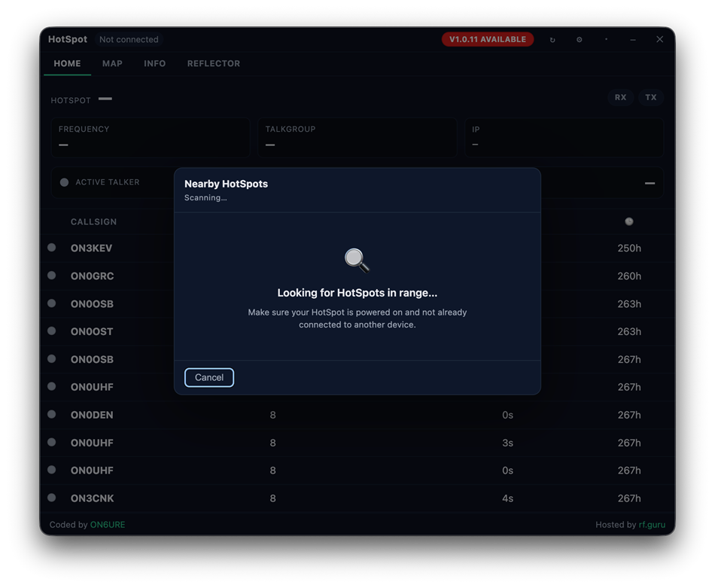Viewport: 715px width, 588px height.
Task: Click the "Looking for HotSpots in range..." message
Action: (x=357, y=293)
